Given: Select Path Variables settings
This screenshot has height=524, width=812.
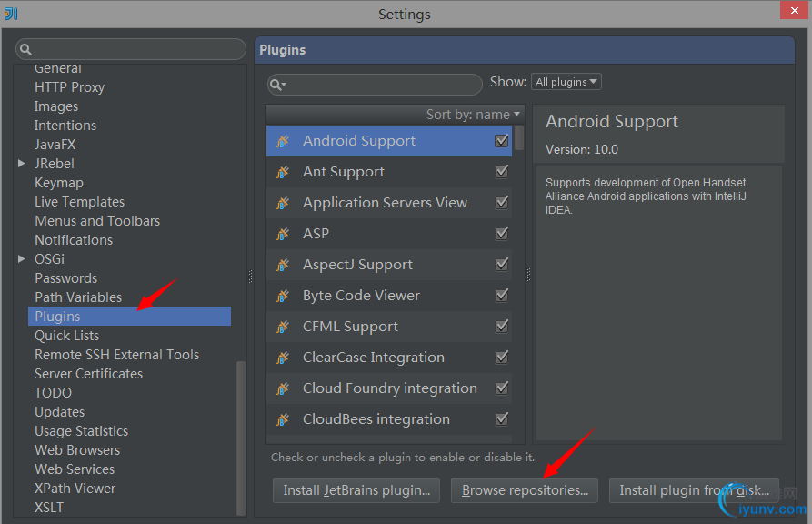Looking at the screenshot, I should (78, 297).
